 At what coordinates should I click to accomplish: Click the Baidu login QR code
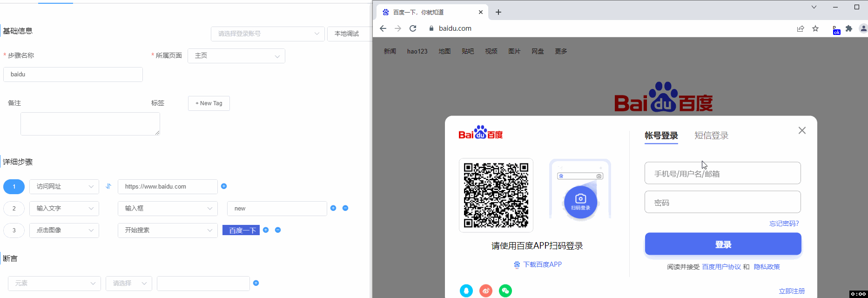tap(496, 195)
